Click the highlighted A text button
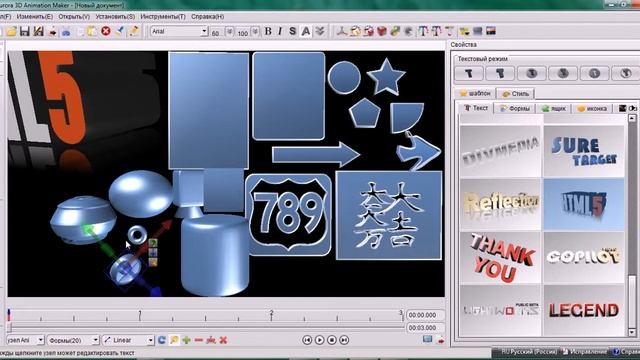The image size is (640, 360). (305, 31)
